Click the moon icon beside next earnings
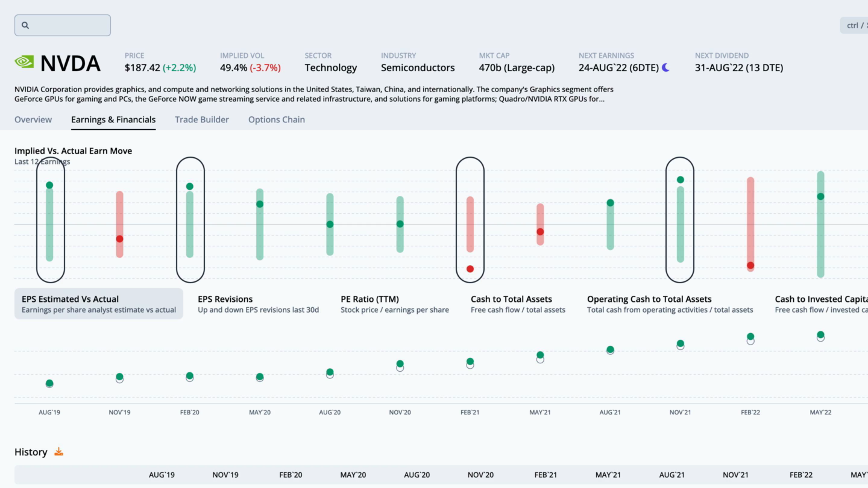The height and width of the screenshot is (488, 868). pos(666,68)
